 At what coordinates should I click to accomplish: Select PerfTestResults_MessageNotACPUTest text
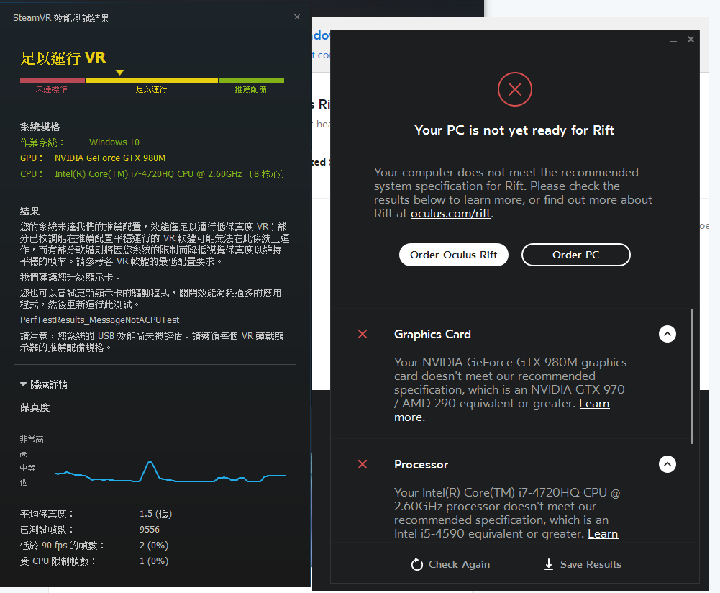(100, 320)
